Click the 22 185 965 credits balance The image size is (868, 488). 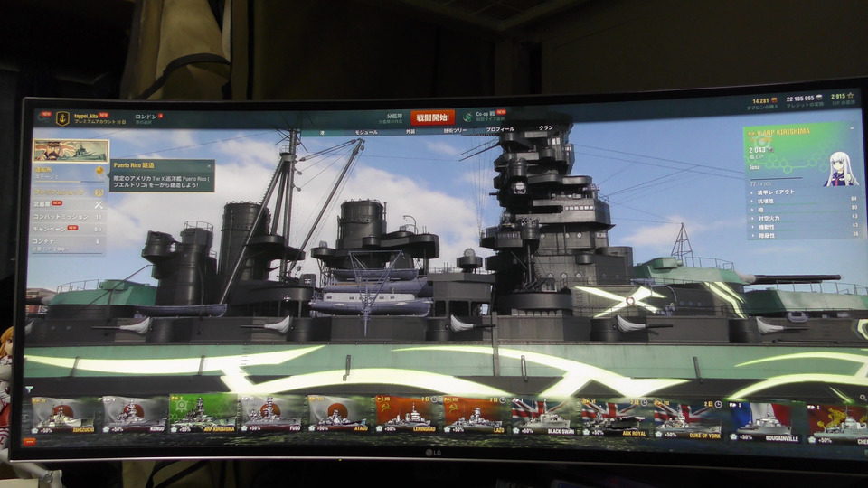800,99
